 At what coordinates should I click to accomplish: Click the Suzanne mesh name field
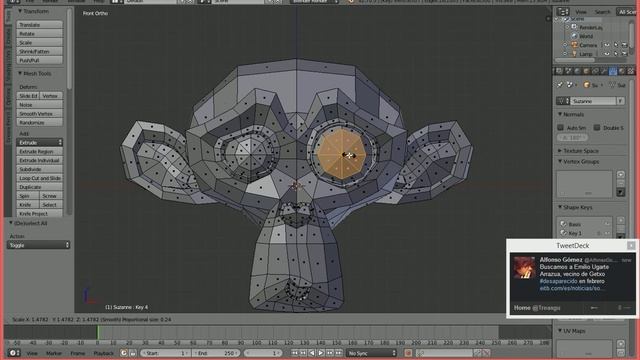point(593,101)
